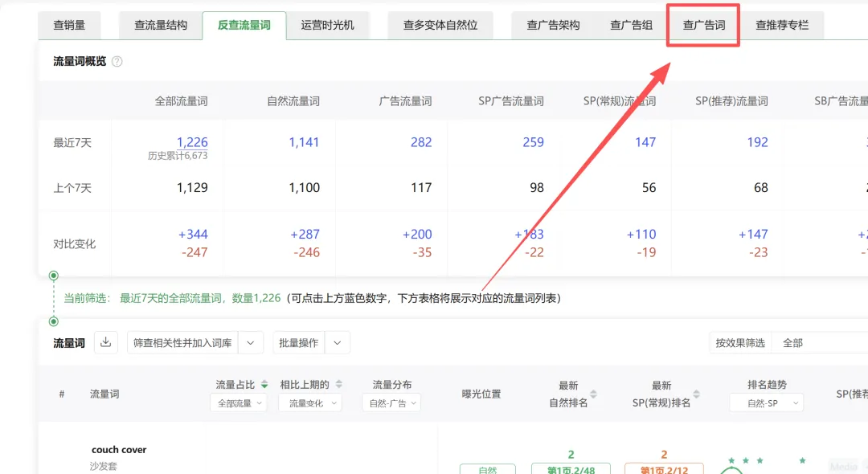Click SP(常规)流量词 count 147
Viewport: 868px width, 474px height.
click(x=645, y=142)
